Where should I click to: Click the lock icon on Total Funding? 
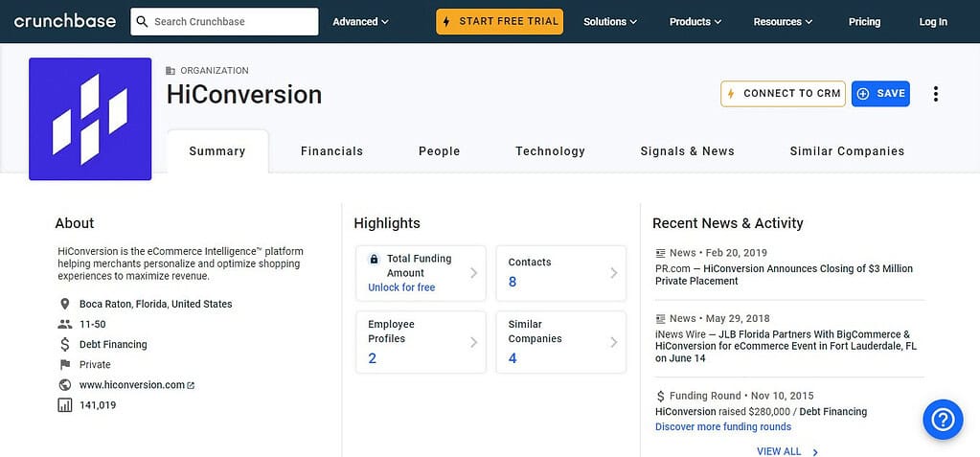click(x=374, y=259)
